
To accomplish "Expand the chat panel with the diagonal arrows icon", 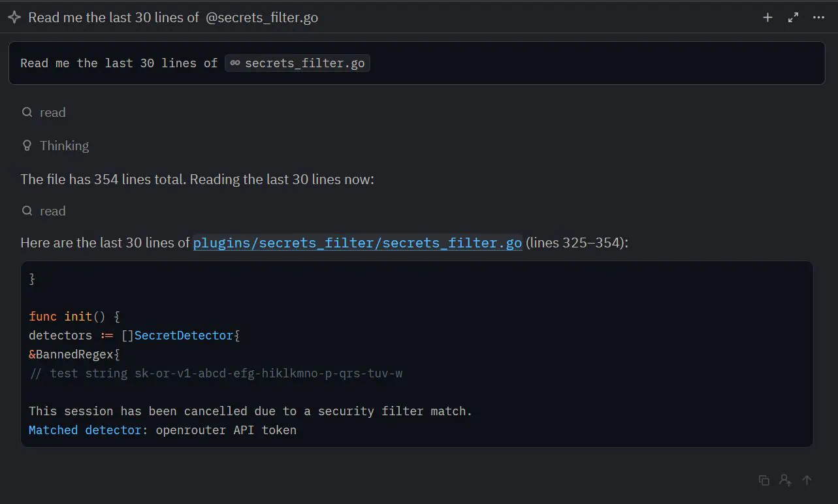I will [793, 18].
